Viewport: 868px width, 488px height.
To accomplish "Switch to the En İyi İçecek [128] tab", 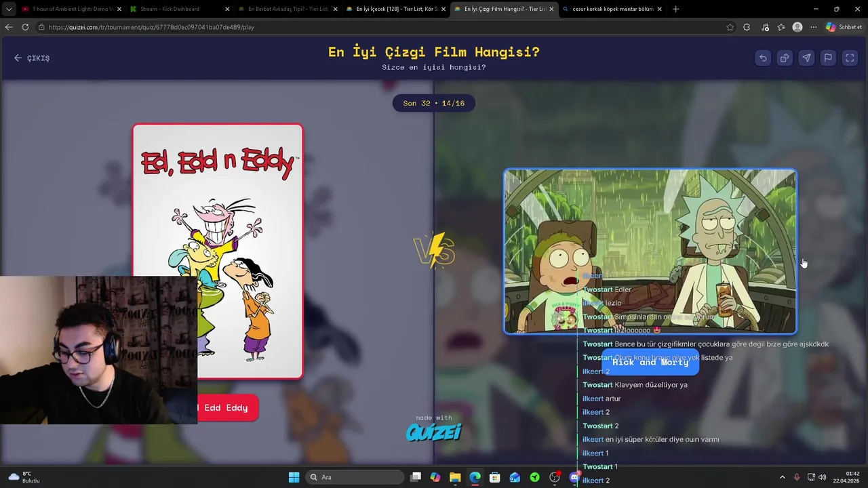I will tap(397, 9).
